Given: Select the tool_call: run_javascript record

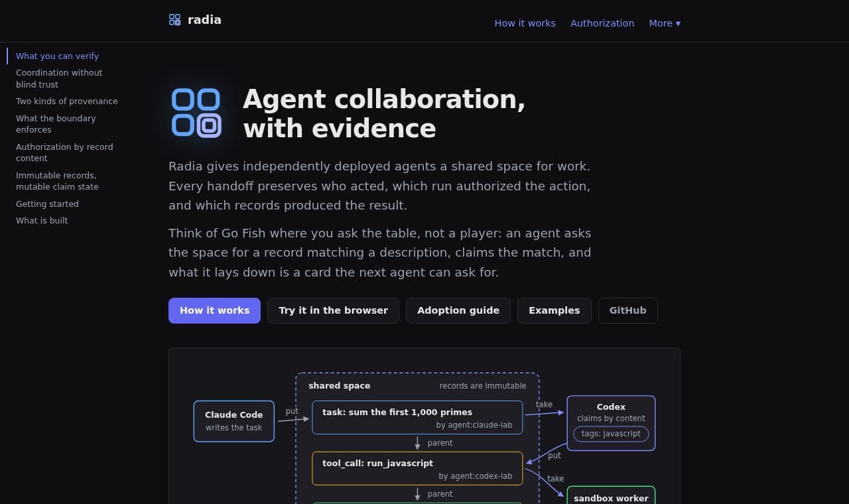Looking at the screenshot, I should click(x=417, y=469).
